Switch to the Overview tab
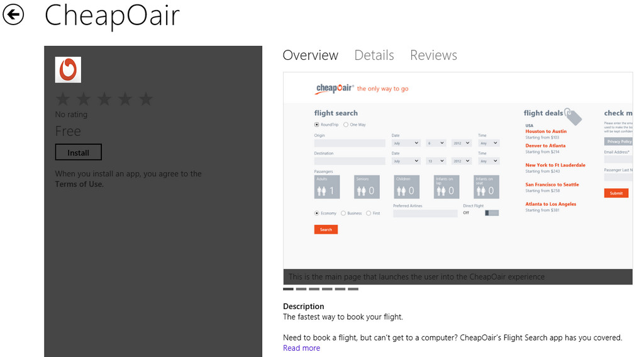644x357 pixels. (x=311, y=55)
